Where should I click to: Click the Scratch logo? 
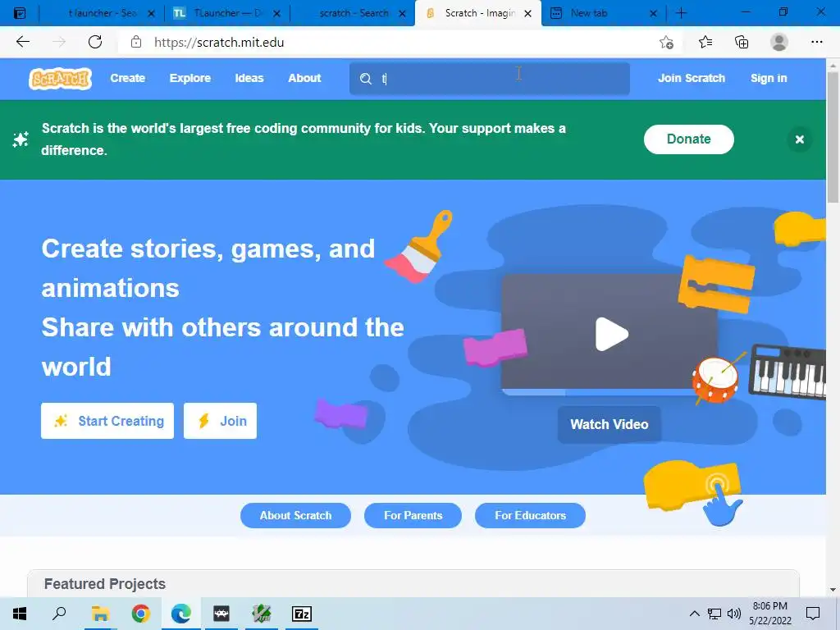(60, 79)
